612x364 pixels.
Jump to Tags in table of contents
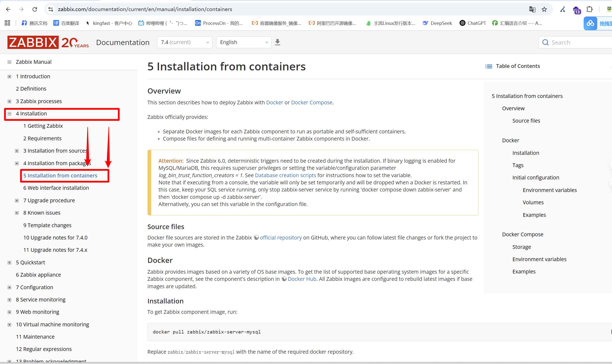point(518,165)
